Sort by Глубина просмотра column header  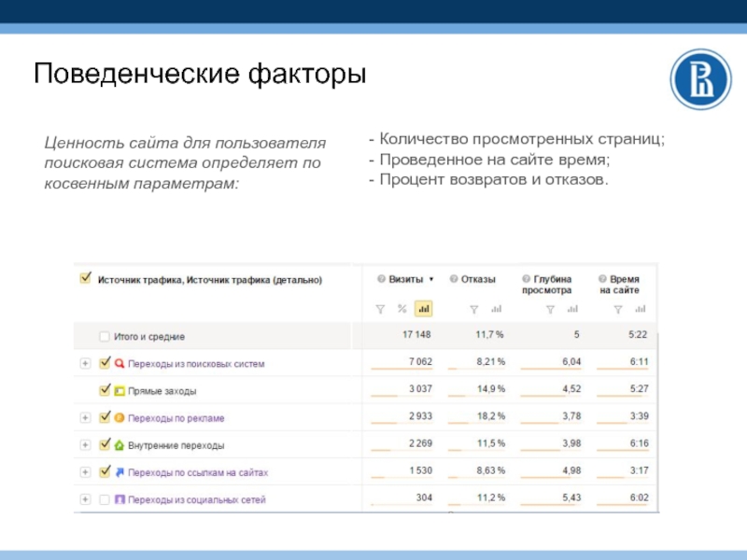click(x=547, y=285)
